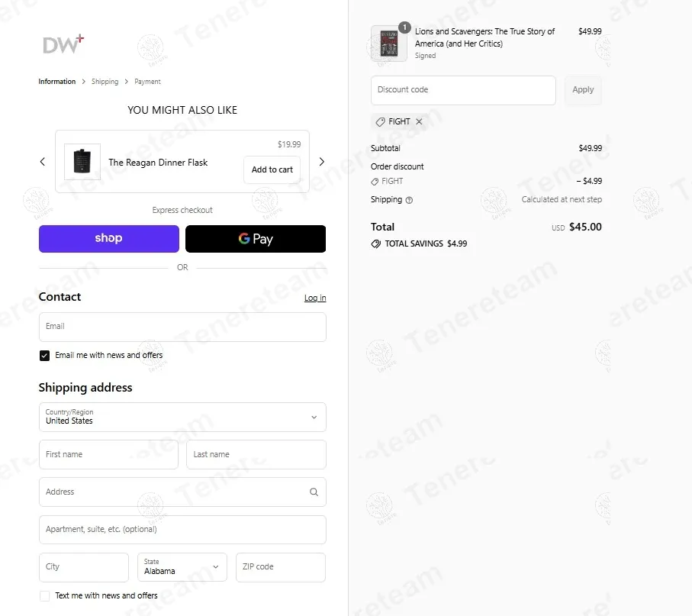Viewport: 692px width, 616px height.
Task: Pay with Google Pay button
Action: (x=256, y=239)
